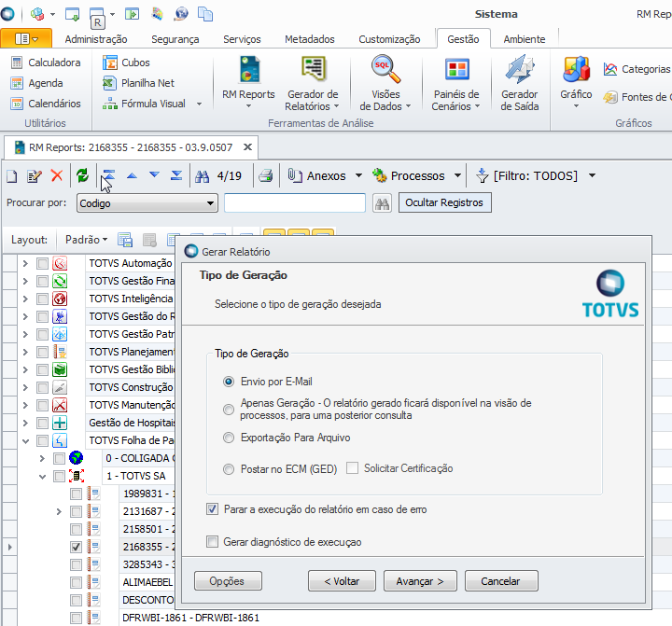The height and width of the screenshot is (626, 672).
Task: Collapse the 1 - TOTVS SA node
Action: (42, 476)
